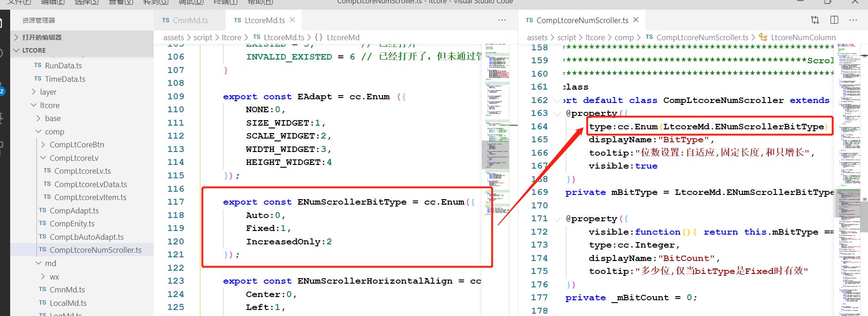Open CompAdapt.ts in the explorer

click(74, 211)
